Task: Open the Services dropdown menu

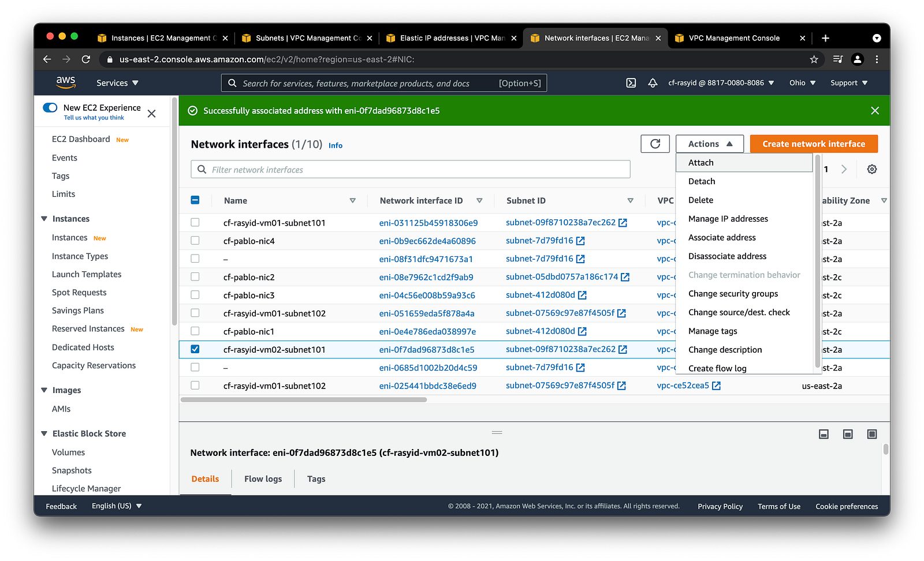Action: click(x=117, y=83)
